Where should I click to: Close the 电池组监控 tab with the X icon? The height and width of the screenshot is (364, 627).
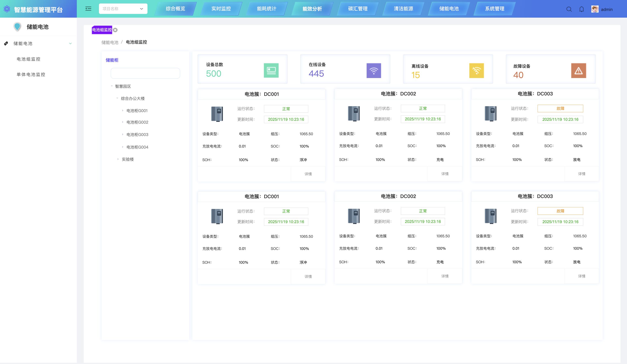115,30
